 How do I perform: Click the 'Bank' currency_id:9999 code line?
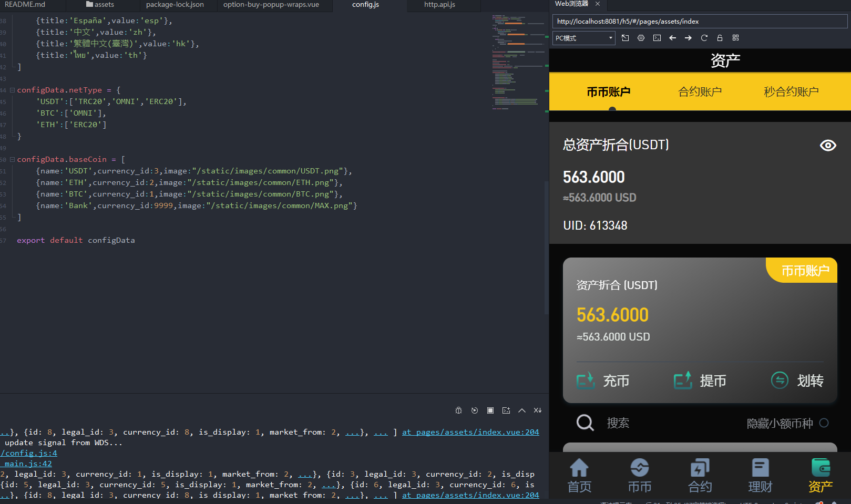[x=197, y=205]
